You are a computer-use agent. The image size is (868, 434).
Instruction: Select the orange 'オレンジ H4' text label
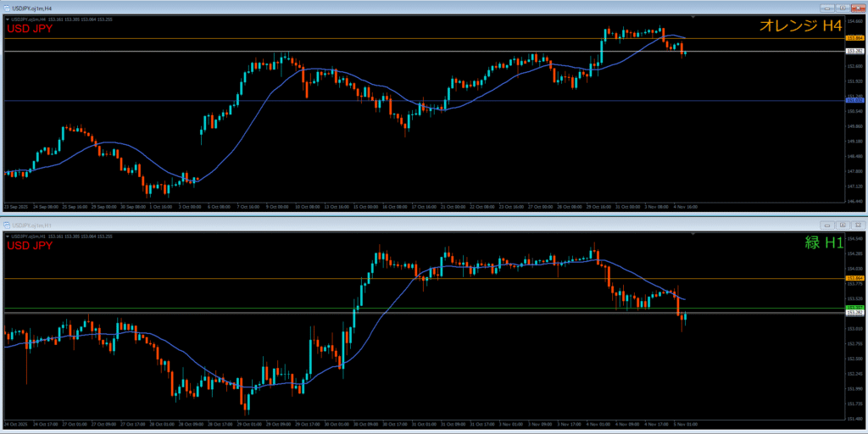tap(800, 25)
